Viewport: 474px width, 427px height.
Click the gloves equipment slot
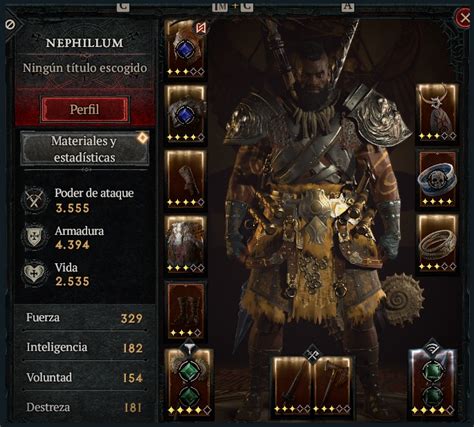pyautogui.click(x=186, y=179)
